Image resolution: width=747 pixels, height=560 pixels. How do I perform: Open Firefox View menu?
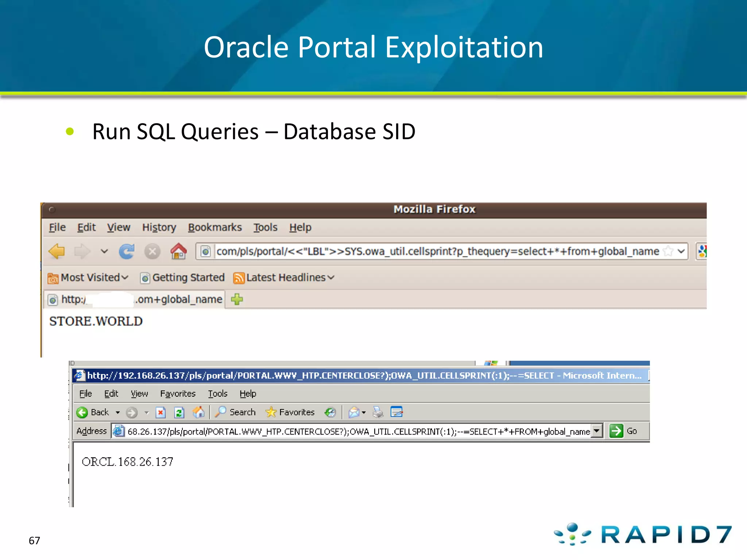(x=119, y=227)
